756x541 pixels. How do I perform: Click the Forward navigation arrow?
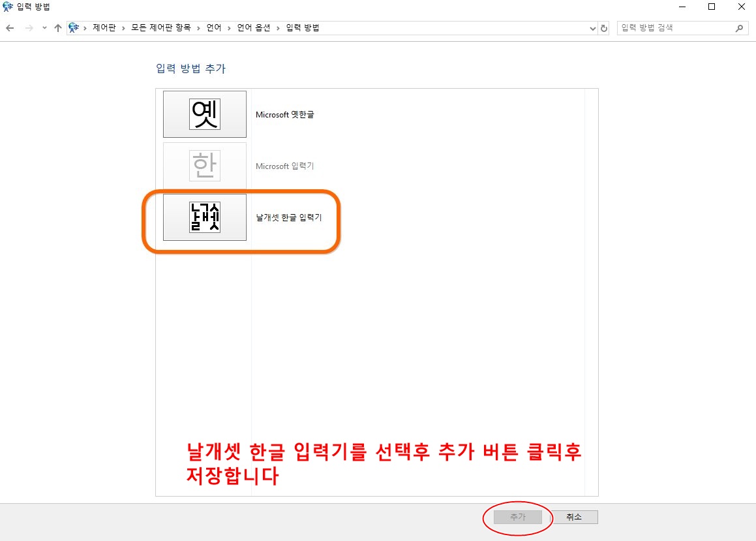[x=29, y=28]
